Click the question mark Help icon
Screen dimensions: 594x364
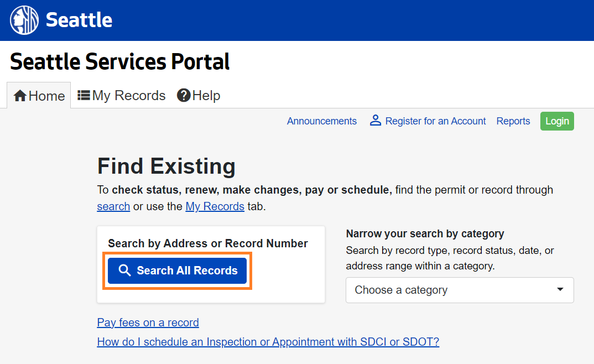point(184,95)
